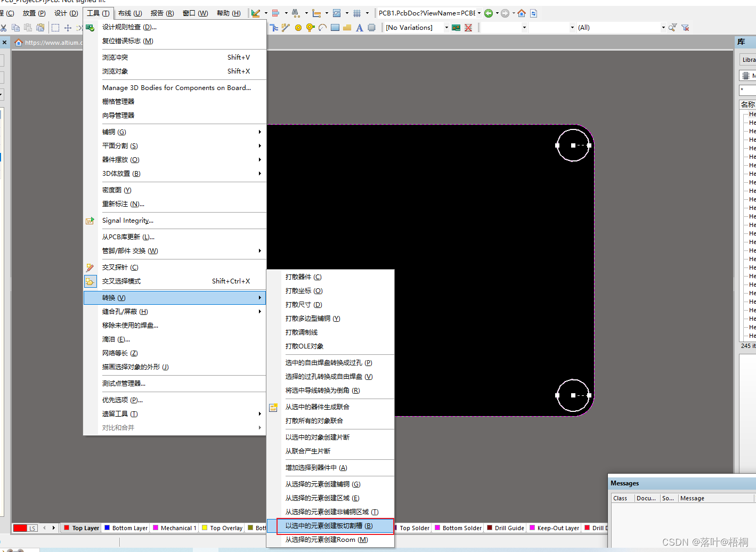Choose 滴泪 (E)... menu entry
Screen dimensions: 756x552
tap(175, 339)
